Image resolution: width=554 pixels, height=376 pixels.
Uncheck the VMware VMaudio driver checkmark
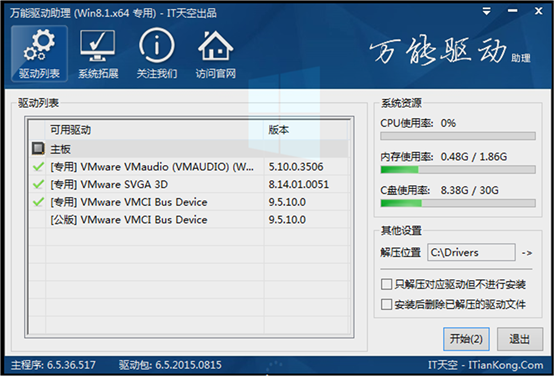point(38,166)
